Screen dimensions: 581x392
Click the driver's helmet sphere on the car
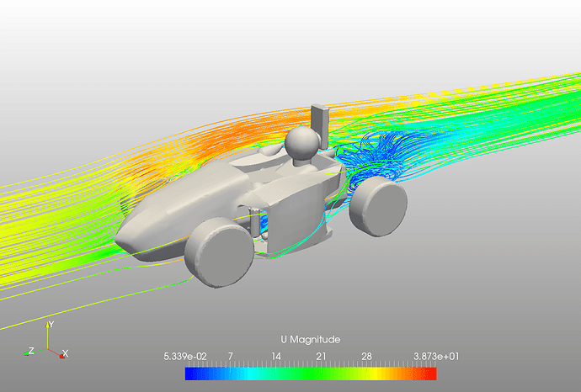point(302,144)
